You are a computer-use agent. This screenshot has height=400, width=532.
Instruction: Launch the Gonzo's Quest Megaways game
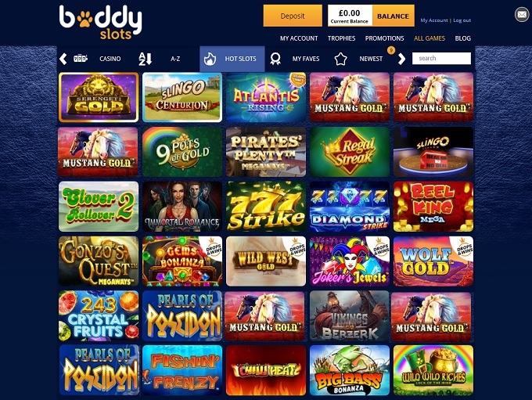pyautogui.click(x=99, y=261)
